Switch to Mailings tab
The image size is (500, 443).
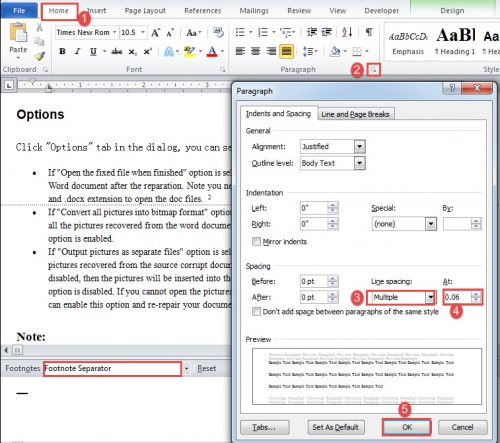[254, 11]
